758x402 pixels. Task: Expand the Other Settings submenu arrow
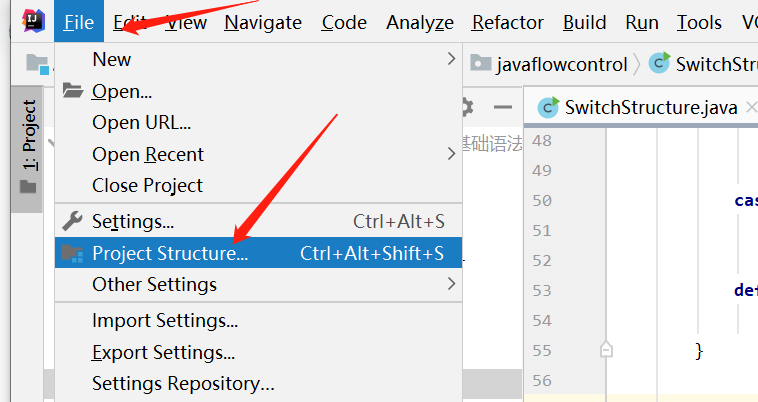tap(451, 284)
